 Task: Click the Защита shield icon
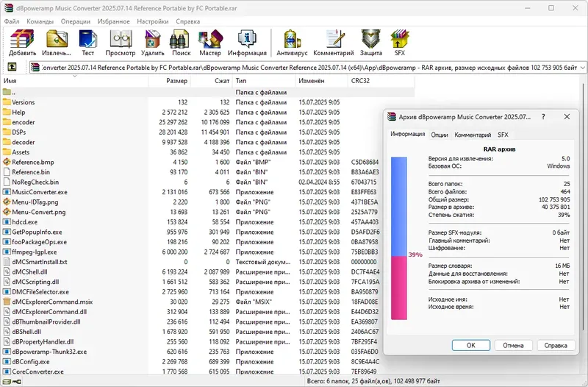click(370, 39)
